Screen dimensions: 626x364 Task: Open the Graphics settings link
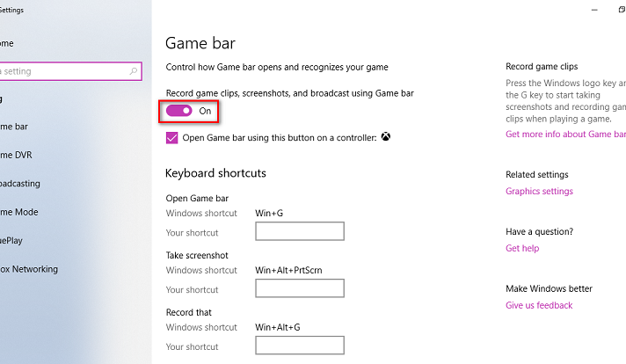point(539,191)
